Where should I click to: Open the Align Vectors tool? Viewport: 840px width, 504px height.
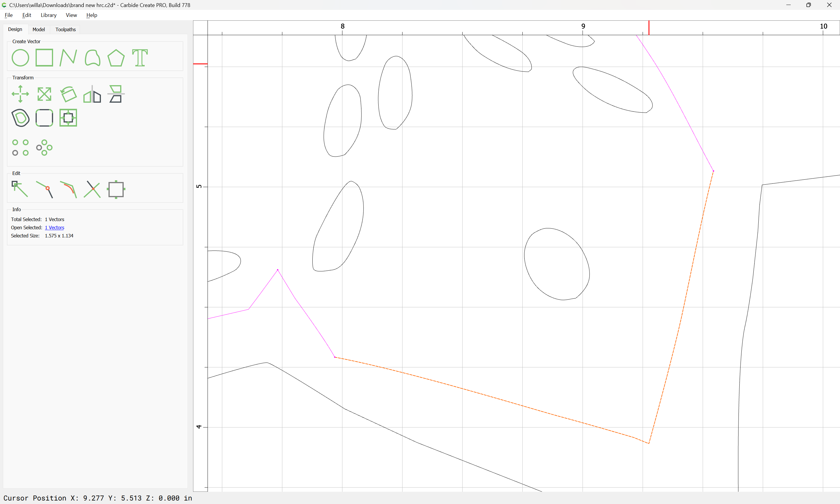(x=68, y=118)
